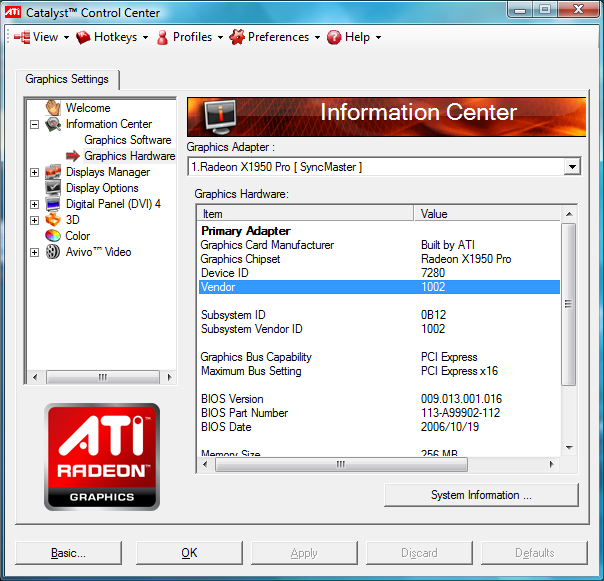Click the Information Center magnifier icon
604x581 pixels.
(x=53, y=124)
